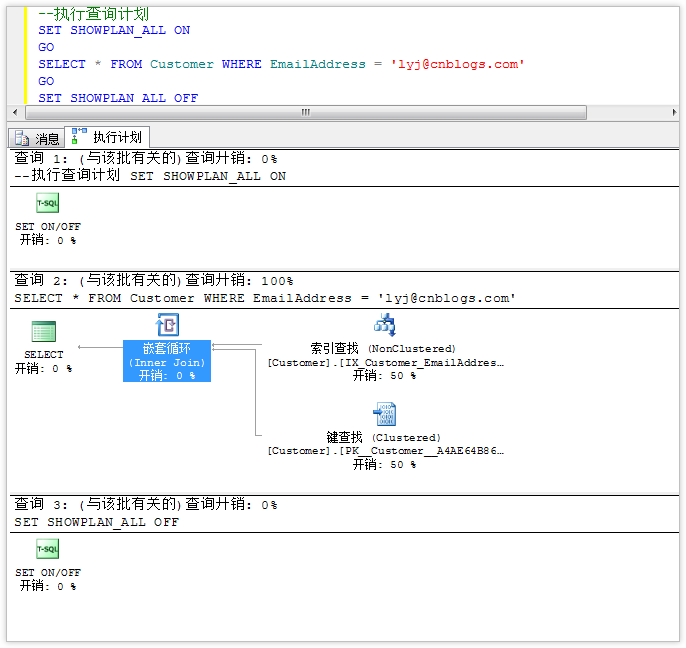
Task: Click the 键查找 (Clustered) operator icon
Action: click(384, 413)
